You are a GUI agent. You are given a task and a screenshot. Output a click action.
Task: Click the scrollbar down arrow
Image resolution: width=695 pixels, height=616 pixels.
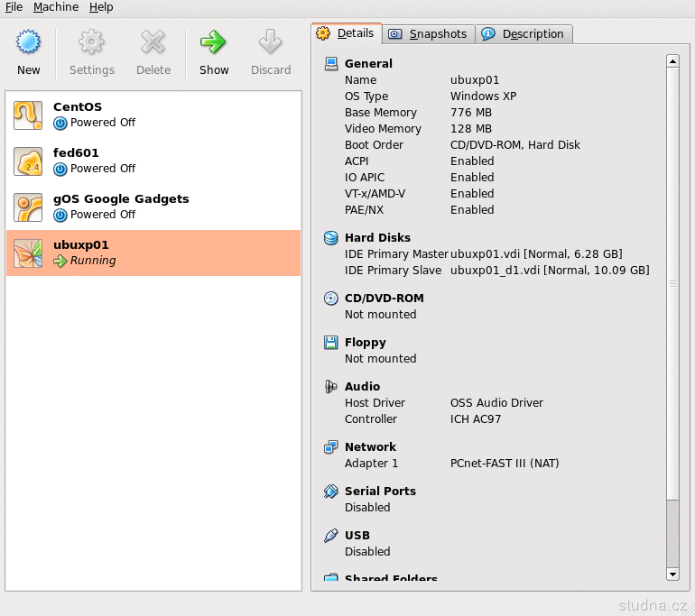(x=672, y=574)
